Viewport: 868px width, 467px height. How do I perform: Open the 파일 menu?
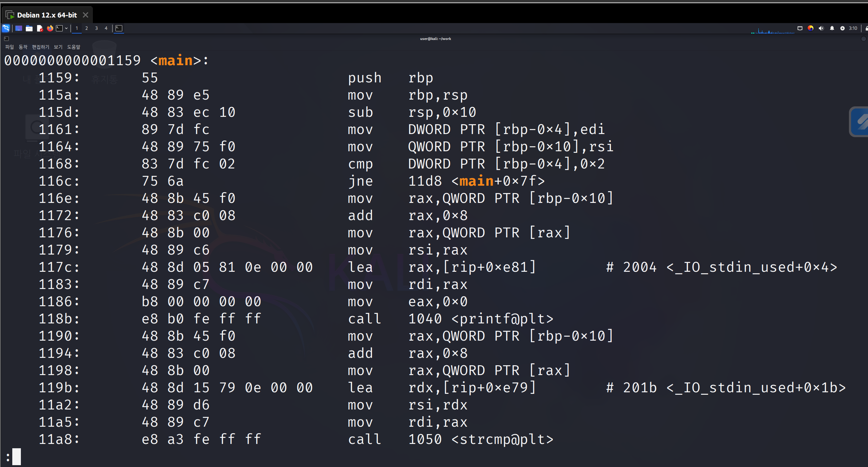[10, 47]
